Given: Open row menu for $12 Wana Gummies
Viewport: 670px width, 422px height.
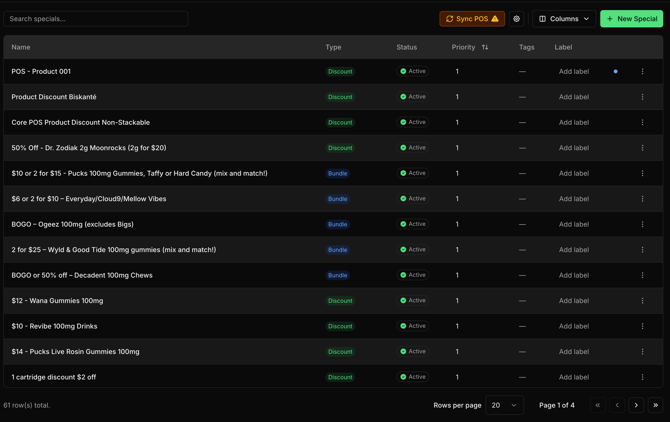Looking at the screenshot, I should pyautogui.click(x=642, y=301).
